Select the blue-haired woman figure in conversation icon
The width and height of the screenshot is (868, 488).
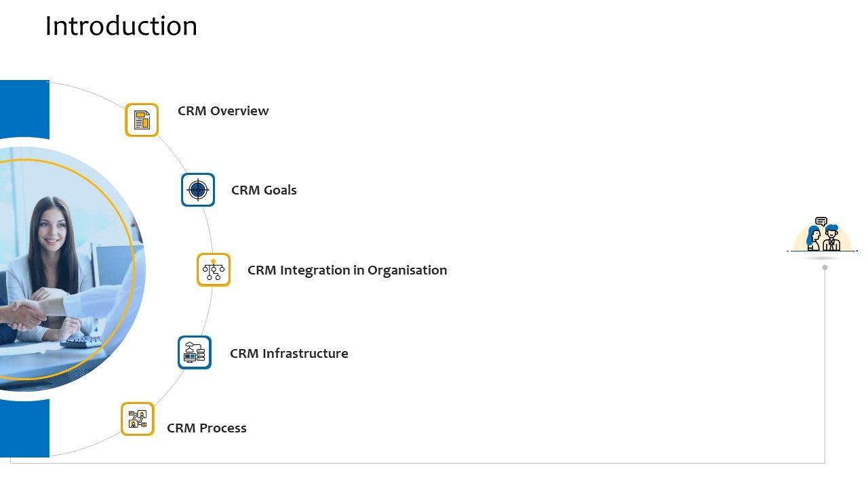click(814, 239)
